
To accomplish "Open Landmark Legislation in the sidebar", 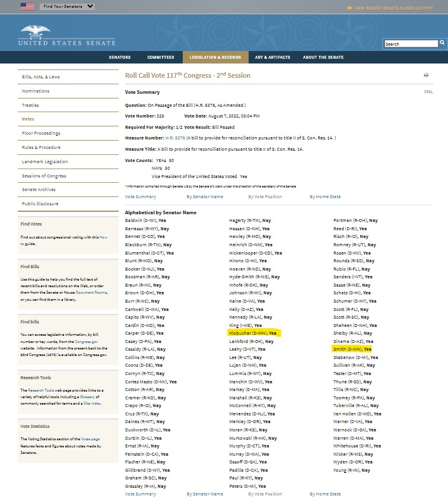I will point(45,161).
